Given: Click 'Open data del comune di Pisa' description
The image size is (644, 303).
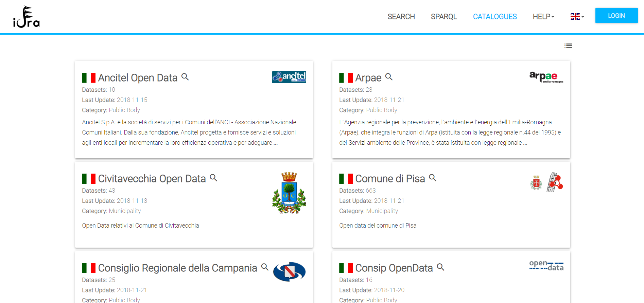Looking at the screenshot, I should pyautogui.click(x=378, y=226).
